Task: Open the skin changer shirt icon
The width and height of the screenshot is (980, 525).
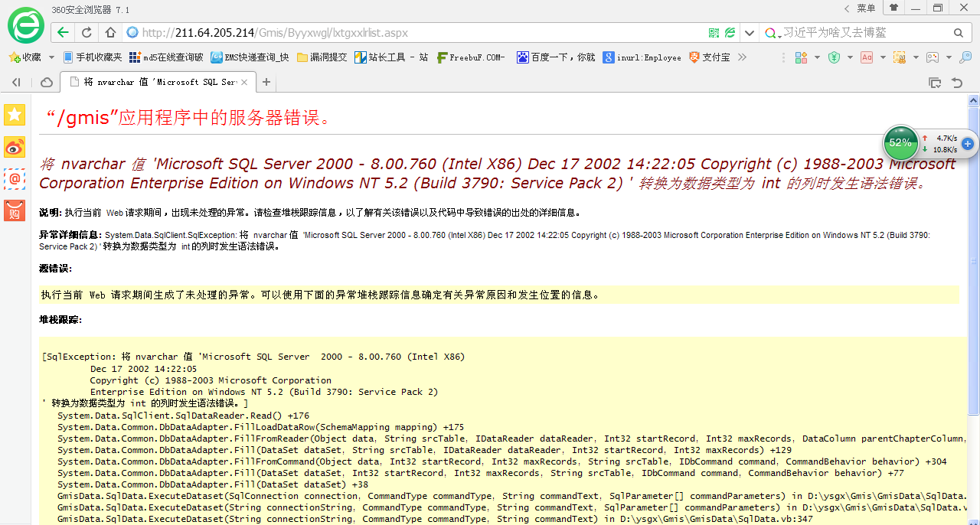Action: 893,8
